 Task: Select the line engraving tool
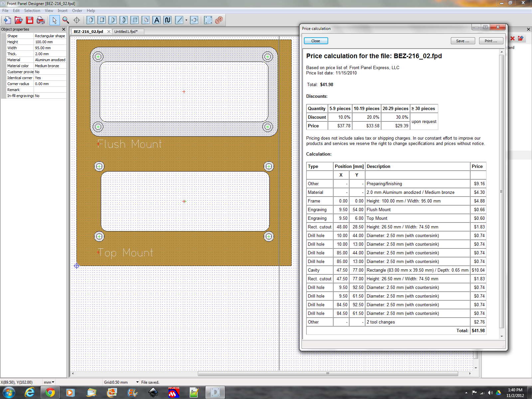coord(179,20)
